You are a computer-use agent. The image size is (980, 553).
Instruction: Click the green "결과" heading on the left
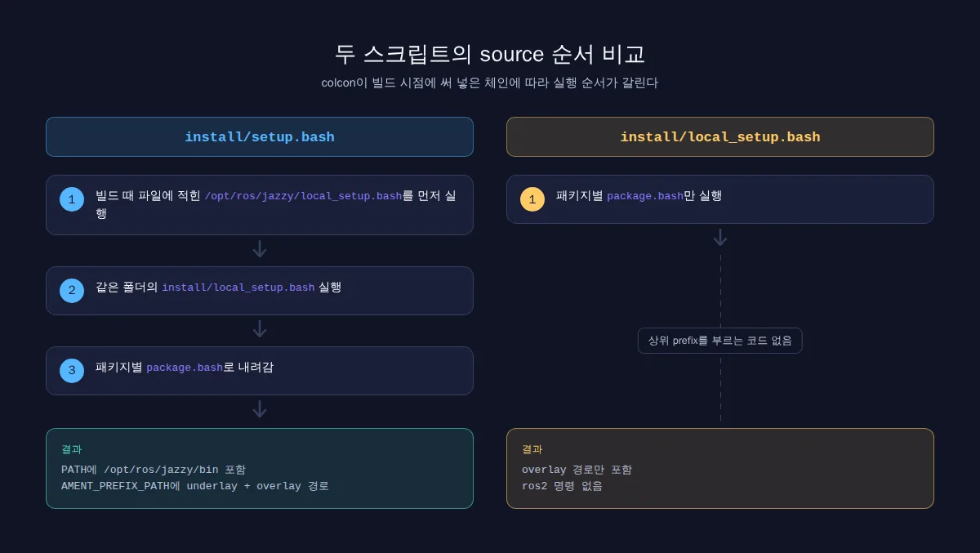(72, 449)
